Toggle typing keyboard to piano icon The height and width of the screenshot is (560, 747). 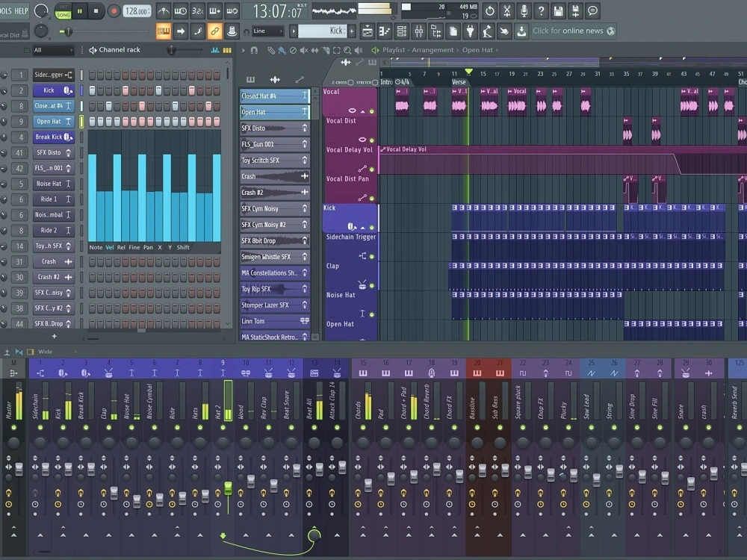164,31
